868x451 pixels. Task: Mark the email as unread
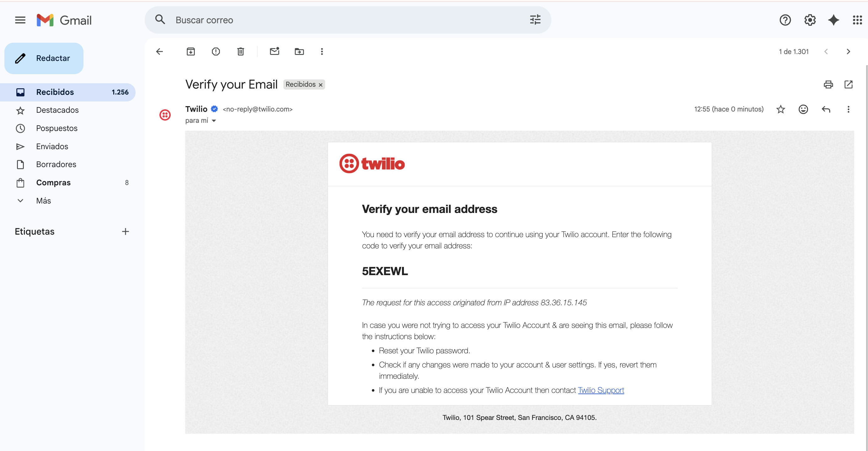pos(274,52)
